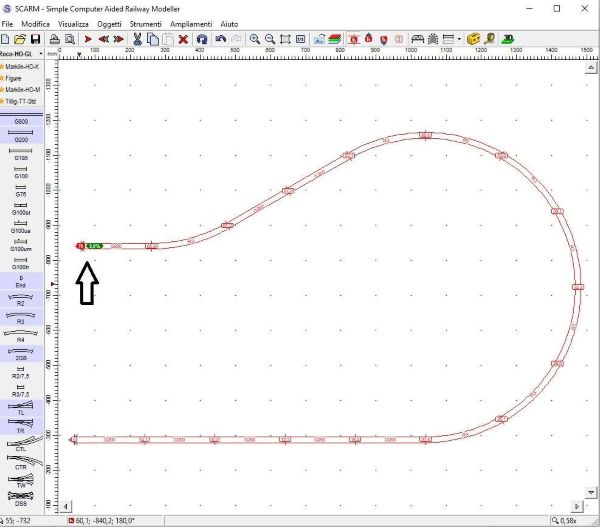Click the red X Delete icon
The image size is (600, 527).
click(x=184, y=39)
